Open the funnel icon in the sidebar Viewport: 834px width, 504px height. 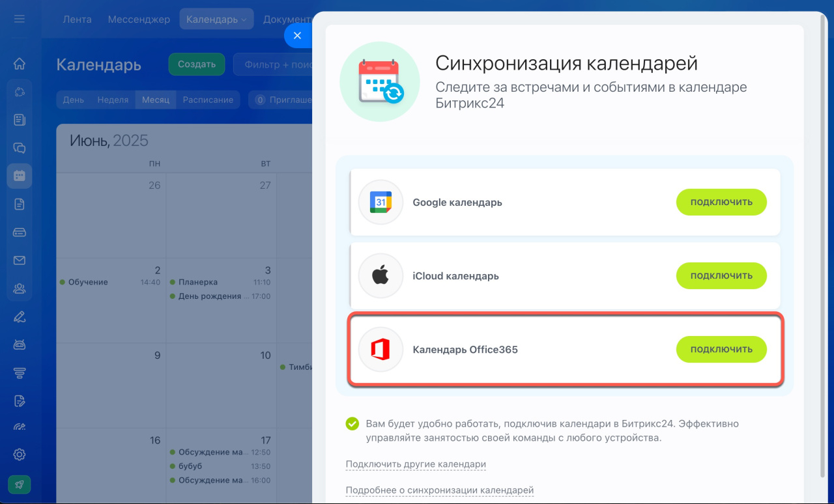(20, 372)
